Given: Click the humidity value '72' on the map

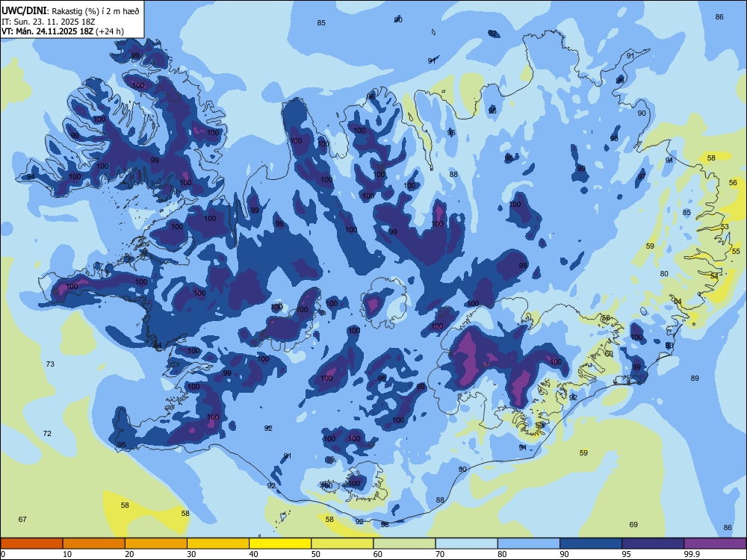Looking at the screenshot, I should click(47, 433).
